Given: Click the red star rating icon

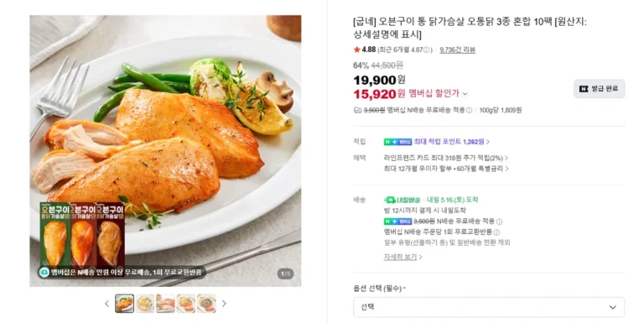Looking at the screenshot, I should coord(356,49).
